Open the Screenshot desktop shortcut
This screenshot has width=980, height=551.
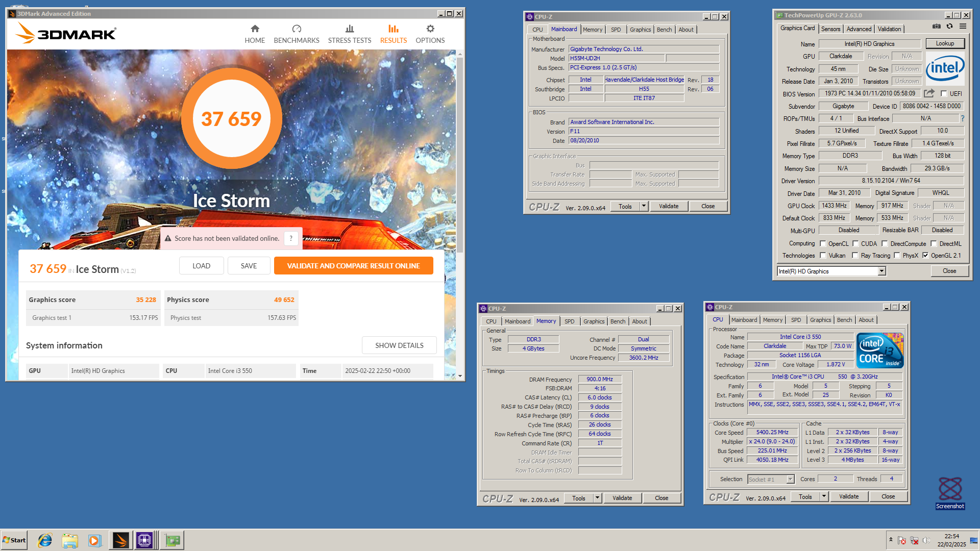[950, 493]
